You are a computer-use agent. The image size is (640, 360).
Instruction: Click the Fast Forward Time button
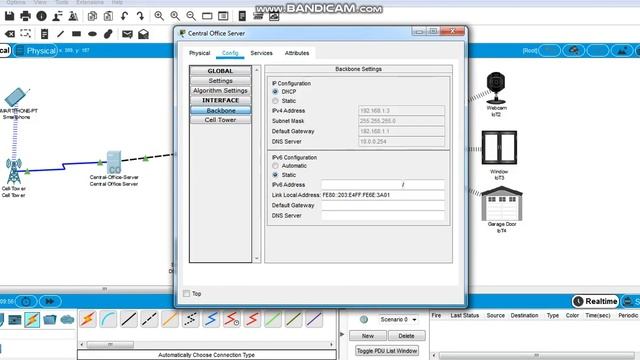(x=50, y=302)
